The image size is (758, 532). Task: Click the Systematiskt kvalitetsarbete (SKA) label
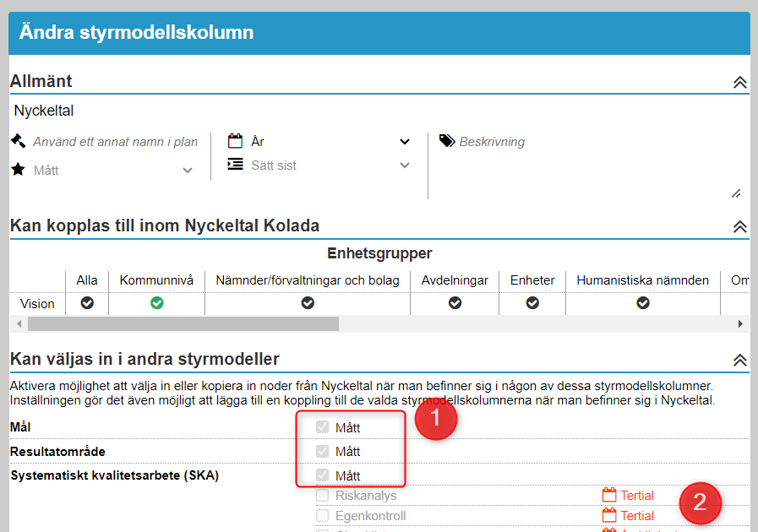click(115, 475)
